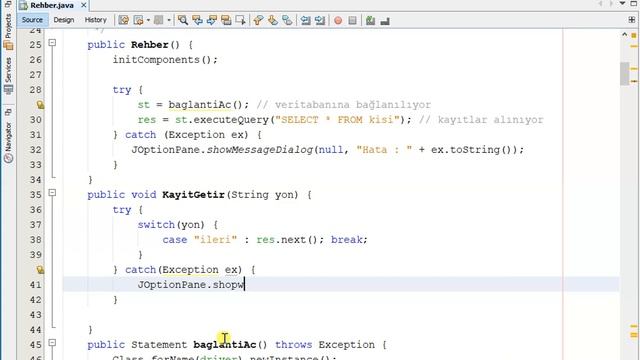
Task: Click the showMessageDialog method call
Action: 260,150
